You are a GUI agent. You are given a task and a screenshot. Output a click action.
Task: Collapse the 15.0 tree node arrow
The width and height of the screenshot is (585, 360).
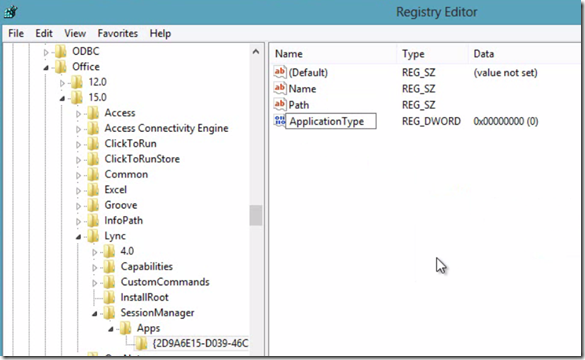pyautogui.click(x=62, y=98)
